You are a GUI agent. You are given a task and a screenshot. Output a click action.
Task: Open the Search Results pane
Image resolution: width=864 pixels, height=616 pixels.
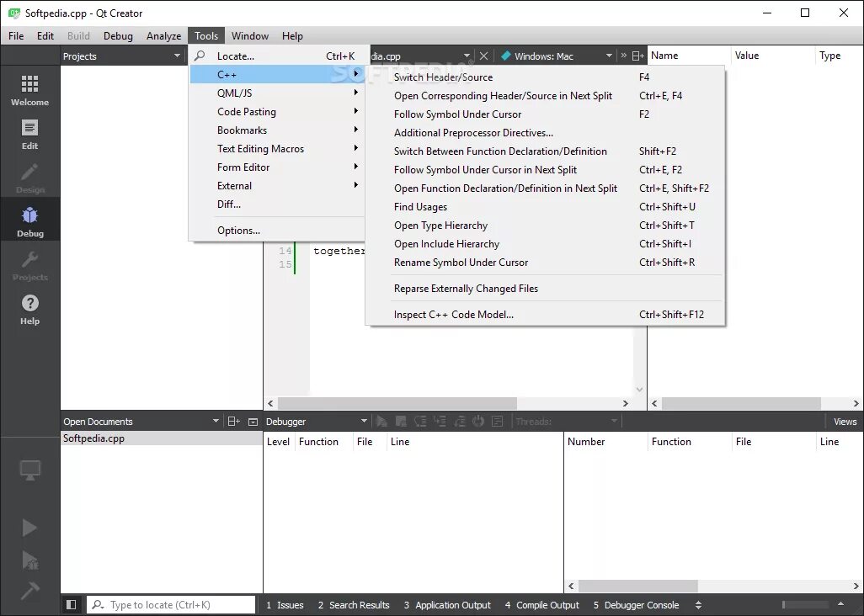coord(354,605)
